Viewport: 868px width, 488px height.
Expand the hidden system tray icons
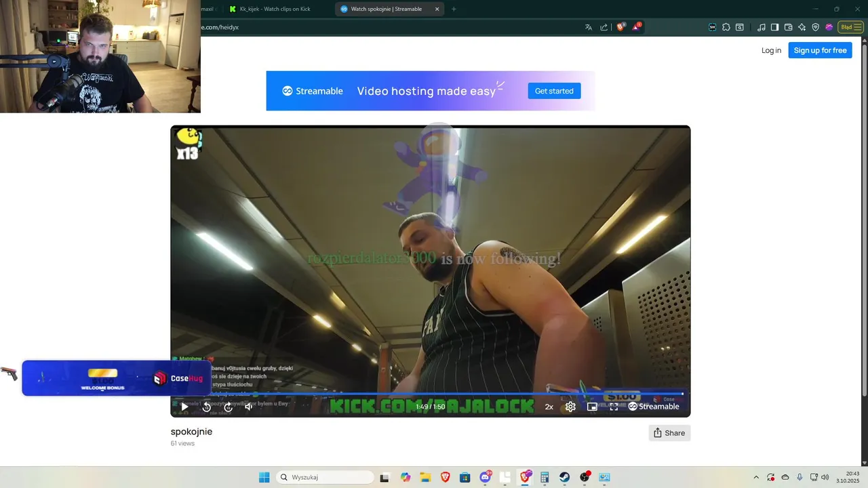[x=756, y=477]
